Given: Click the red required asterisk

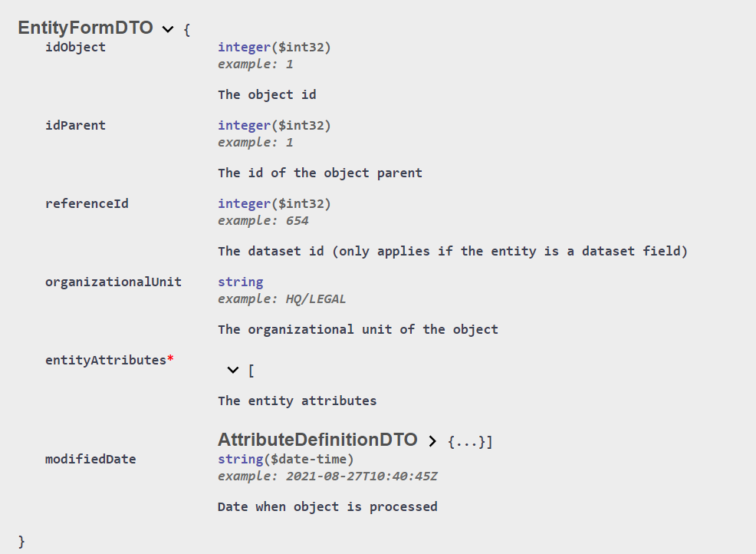Looking at the screenshot, I should click(x=170, y=359).
